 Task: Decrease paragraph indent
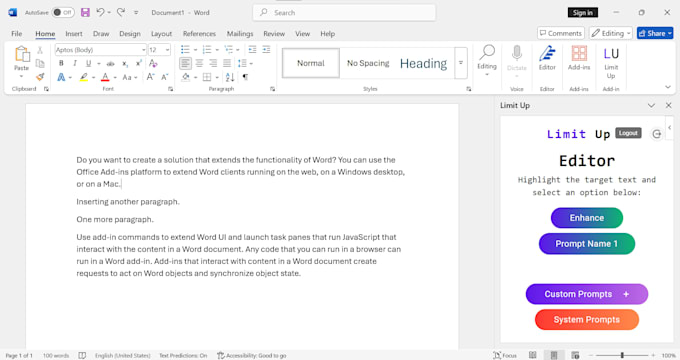click(x=252, y=49)
